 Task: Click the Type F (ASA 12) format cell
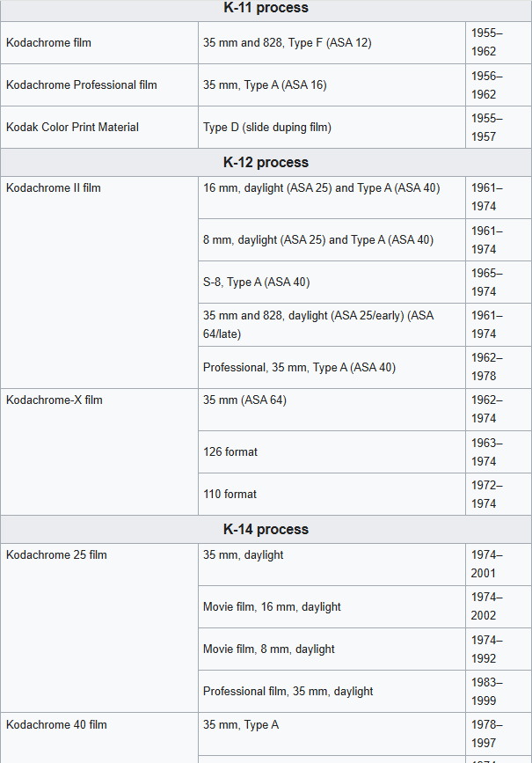coord(288,42)
